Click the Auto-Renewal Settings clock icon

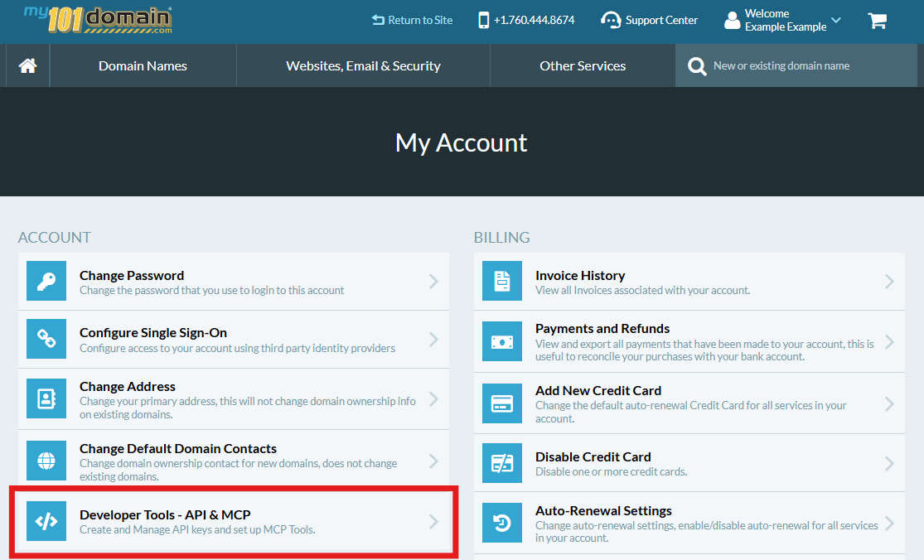click(x=501, y=523)
